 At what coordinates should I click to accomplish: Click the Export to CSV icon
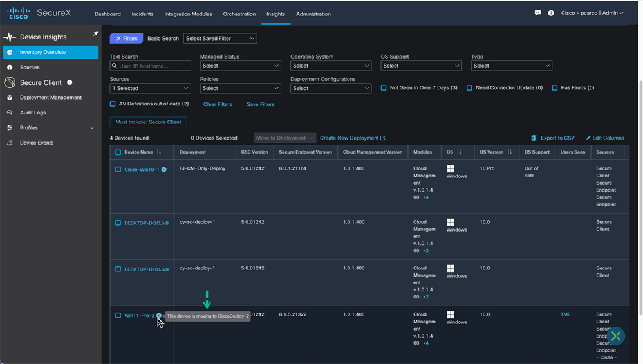pyautogui.click(x=534, y=138)
